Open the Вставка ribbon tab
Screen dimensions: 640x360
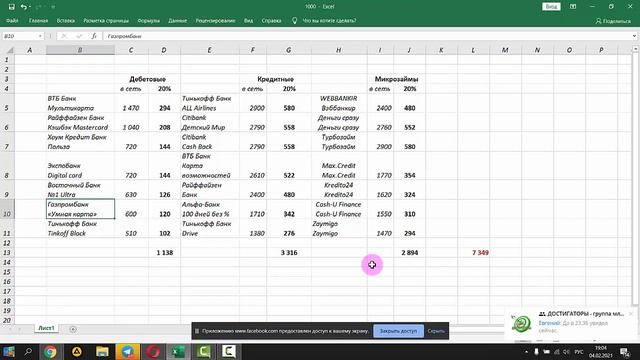coord(66,20)
